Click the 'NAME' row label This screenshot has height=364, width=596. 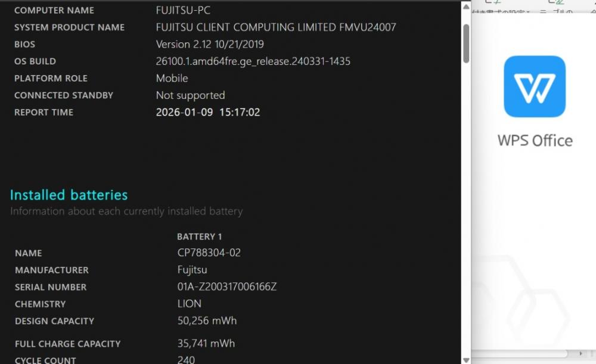29,253
